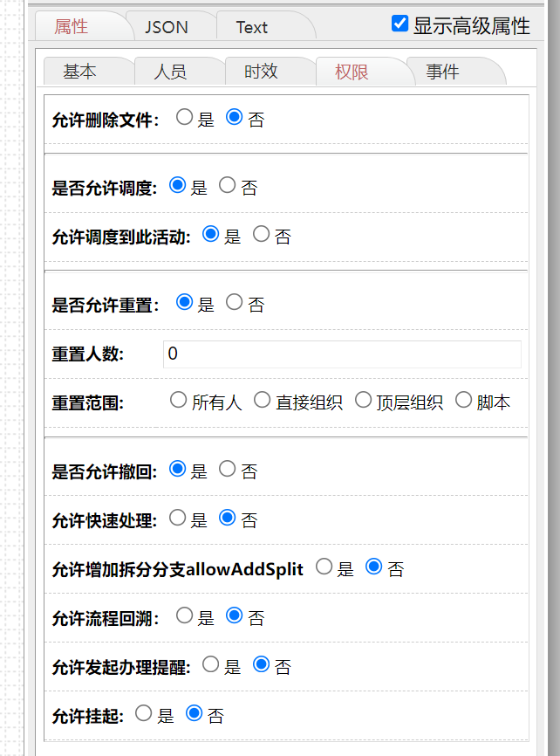Select 是 for 允许删除文件

[x=184, y=117]
